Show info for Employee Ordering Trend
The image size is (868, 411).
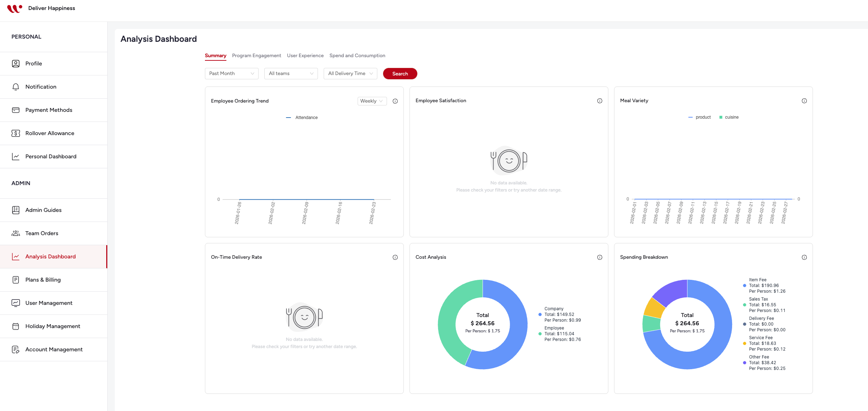[x=395, y=101]
